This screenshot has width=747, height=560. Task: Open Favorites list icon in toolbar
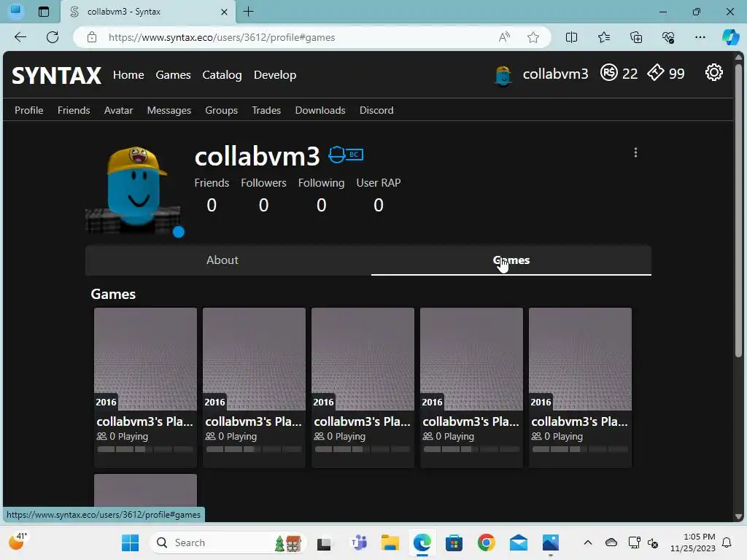(603, 37)
